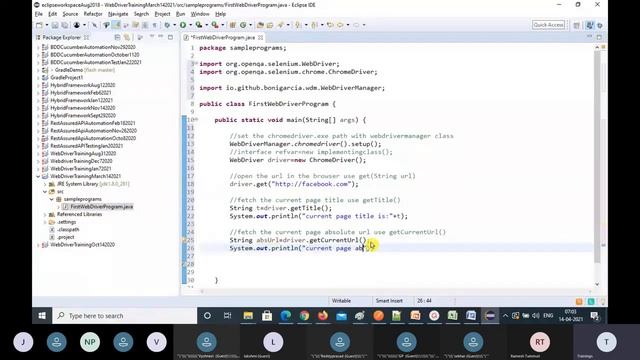Click the editor vertical scrollbar
This screenshot has height=360, width=640.
click(x=597, y=157)
